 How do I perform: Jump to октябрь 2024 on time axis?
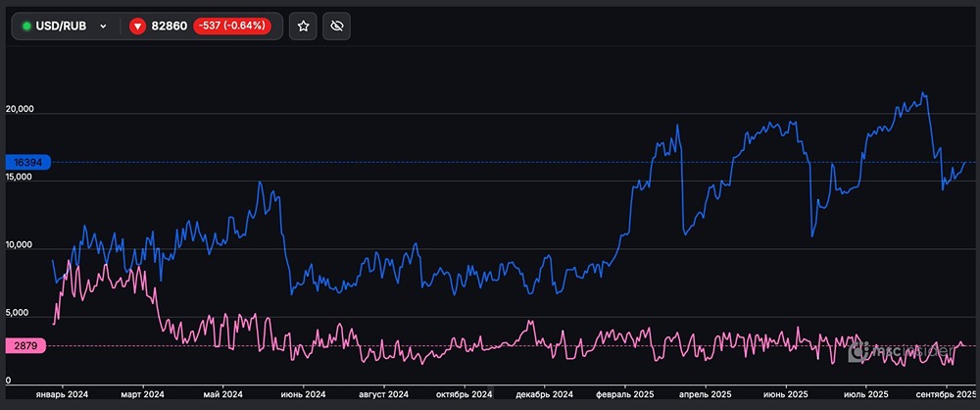pos(464,393)
